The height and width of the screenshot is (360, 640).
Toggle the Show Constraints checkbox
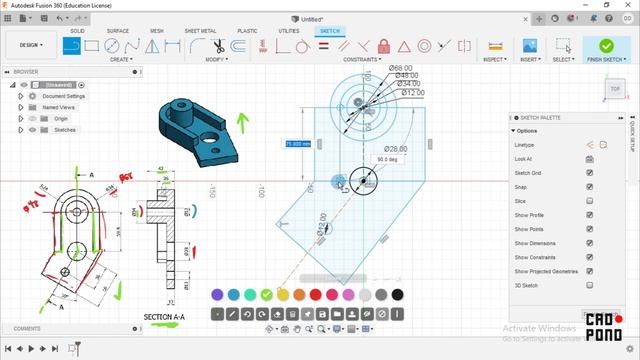click(x=589, y=257)
